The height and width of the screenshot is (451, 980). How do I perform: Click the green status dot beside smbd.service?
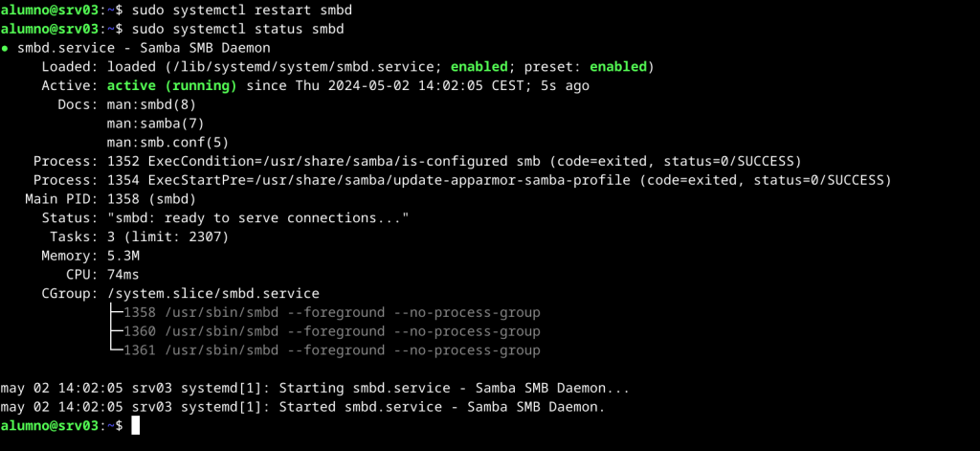click(x=6, y=48)
